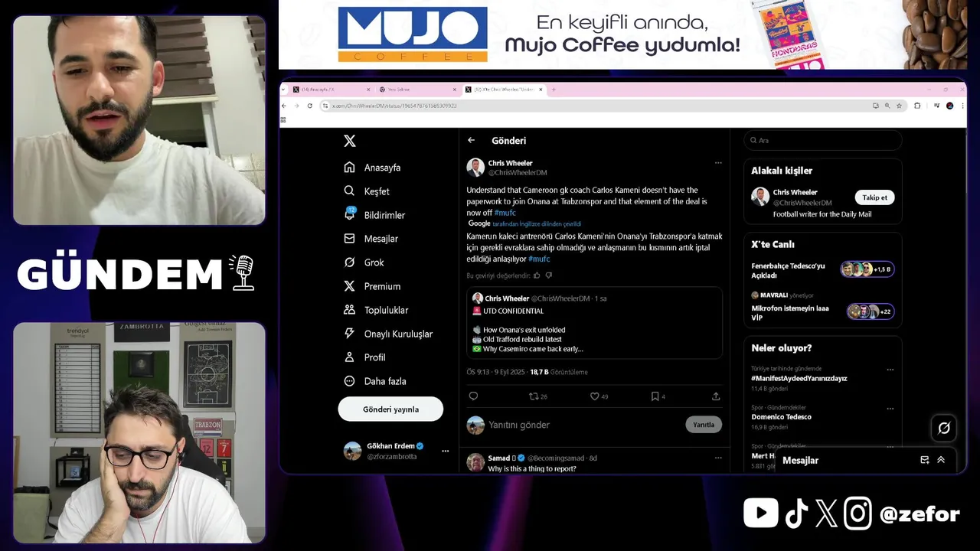The height and width of the screenshot is (551, 980).
Task: Click the Yanıtla reply button
Action: click(x=704, y=425)
